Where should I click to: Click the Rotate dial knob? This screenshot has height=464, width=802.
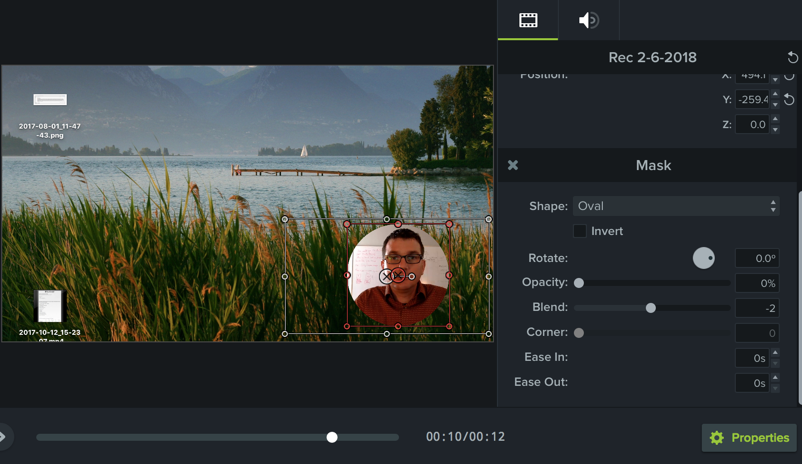[x=703, y=258]
